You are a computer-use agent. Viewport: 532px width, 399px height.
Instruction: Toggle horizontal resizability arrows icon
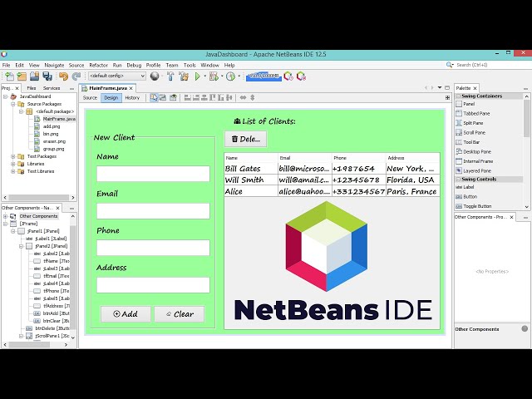pyautogui.click(x=243, y=98)
